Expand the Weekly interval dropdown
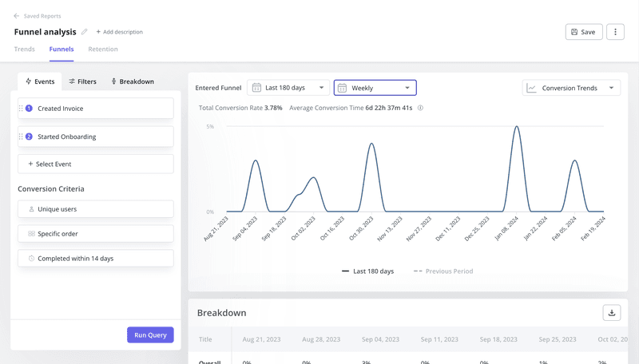Viewport: 639px width, 364px height. [x=375, y=88]
